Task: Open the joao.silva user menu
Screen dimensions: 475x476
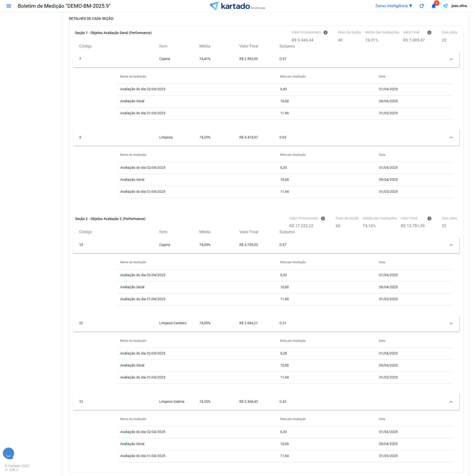Action: pos(459,6)
